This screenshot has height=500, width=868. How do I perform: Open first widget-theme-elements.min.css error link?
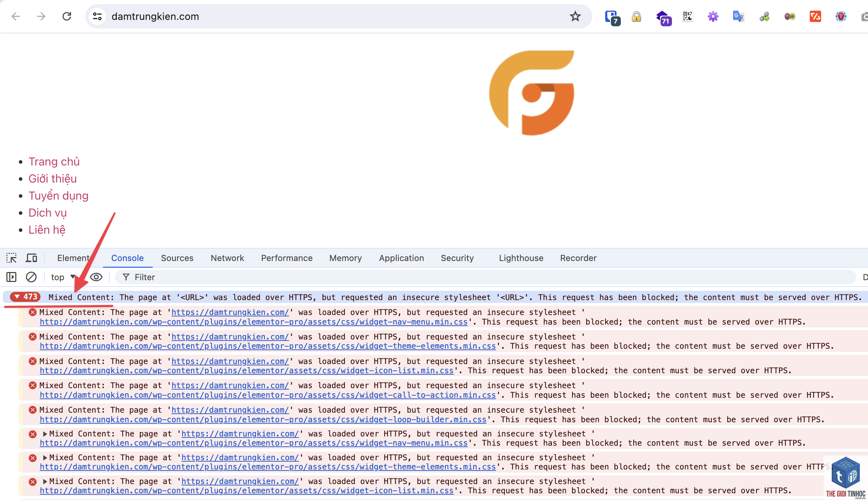(268, 346)
